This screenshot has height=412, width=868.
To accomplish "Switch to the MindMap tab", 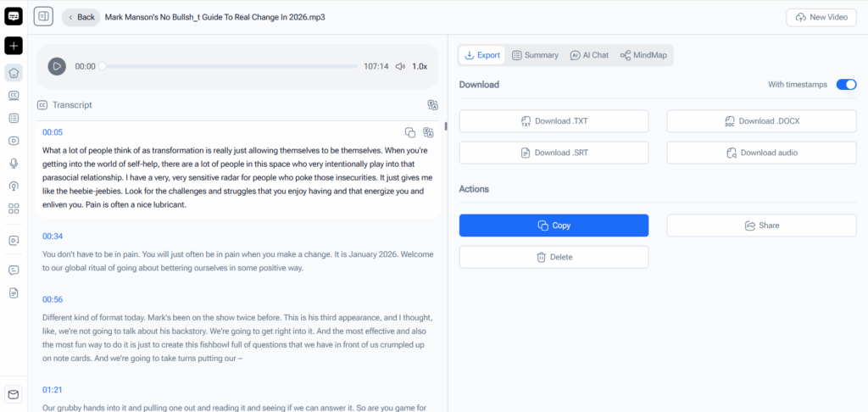I will click(643, 55).
